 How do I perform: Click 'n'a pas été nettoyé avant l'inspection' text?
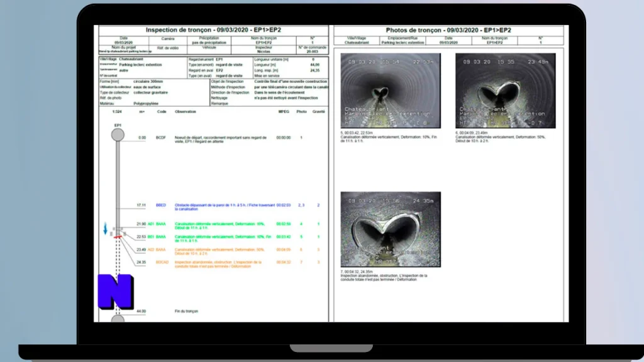[x=286, y=98]
